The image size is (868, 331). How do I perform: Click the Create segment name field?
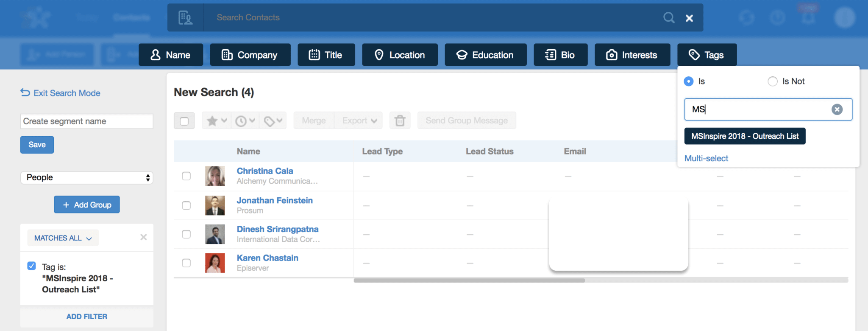(86, 121)
